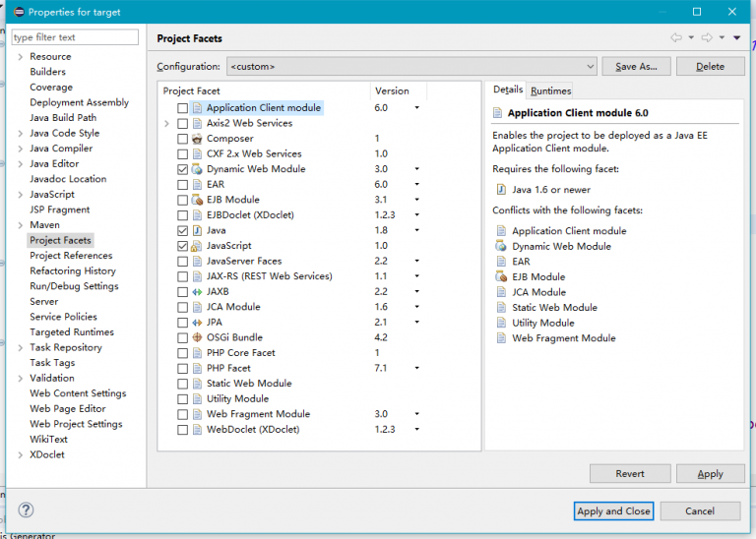Image resolution: width=756 pixels, height=539 pixels.
Task: Click the Cancel button
Action: (x=700, y=511)
